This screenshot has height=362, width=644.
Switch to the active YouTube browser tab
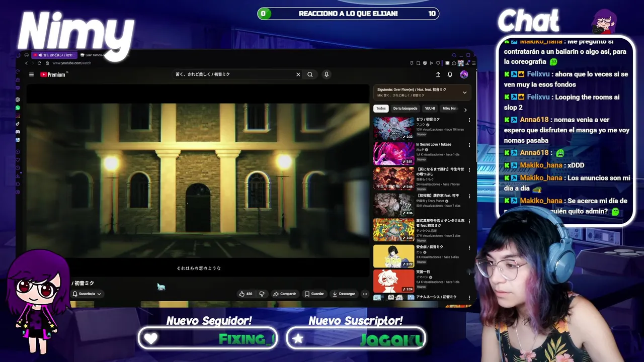click(x=55, y=55)
